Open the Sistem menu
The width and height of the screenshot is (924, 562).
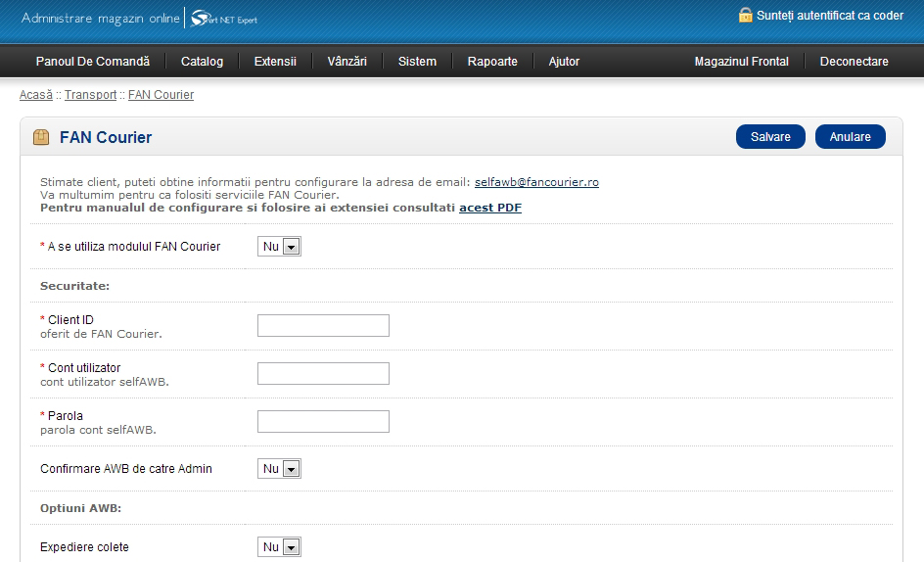pos(417,62)
